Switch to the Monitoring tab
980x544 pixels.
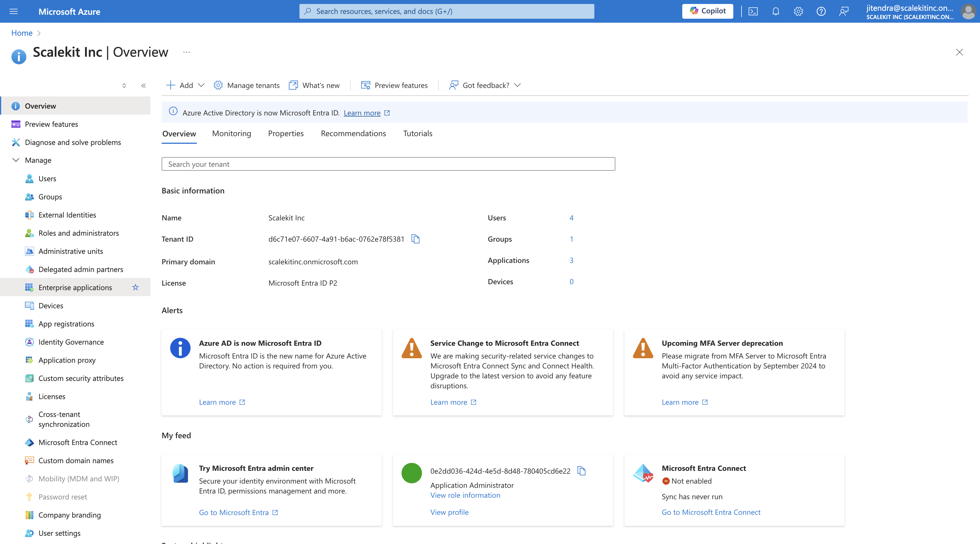[232, 134]
